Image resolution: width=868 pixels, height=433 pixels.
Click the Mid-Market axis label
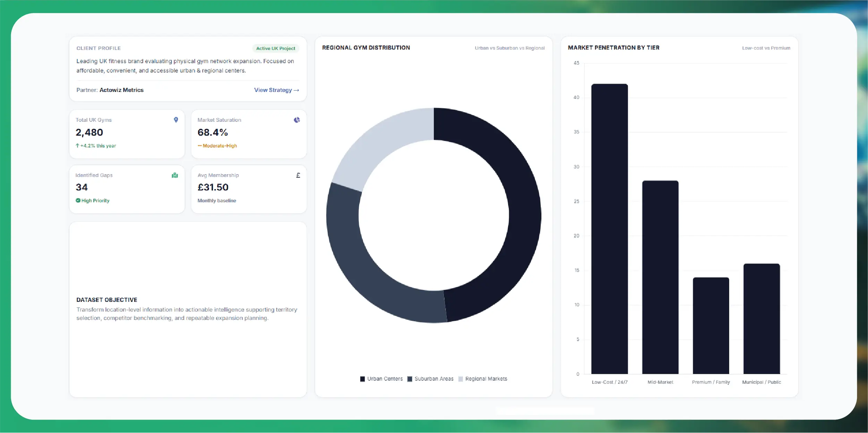tap(660, 382)
